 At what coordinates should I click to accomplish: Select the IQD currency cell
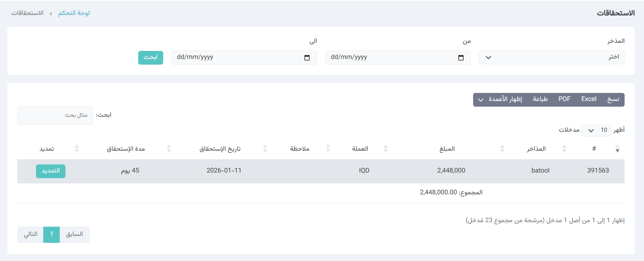364,171
